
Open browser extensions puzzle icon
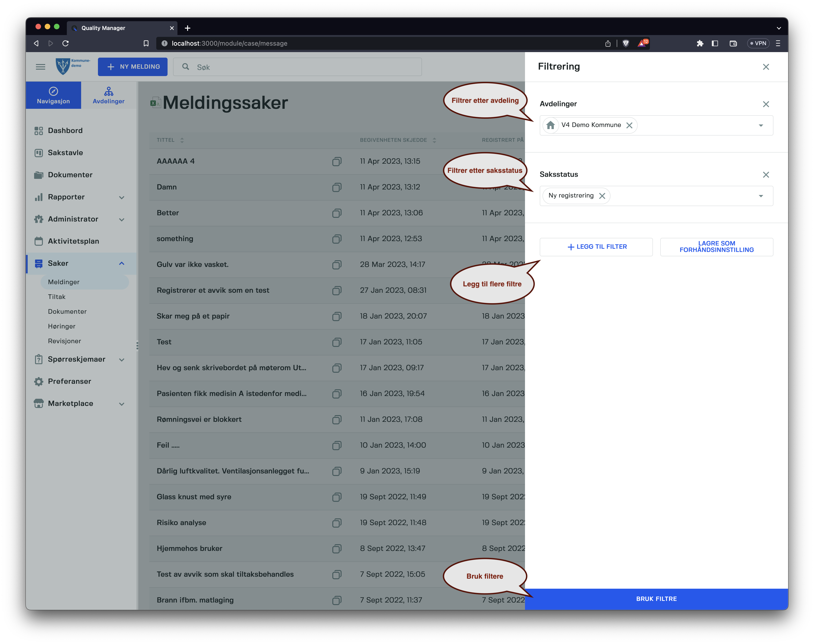[700, 43]
